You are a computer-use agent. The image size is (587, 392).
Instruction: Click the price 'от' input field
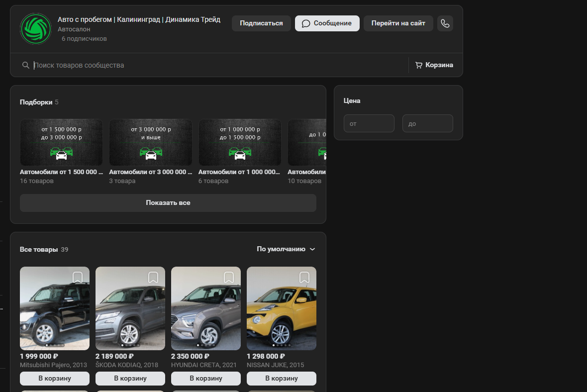point(369,123)
